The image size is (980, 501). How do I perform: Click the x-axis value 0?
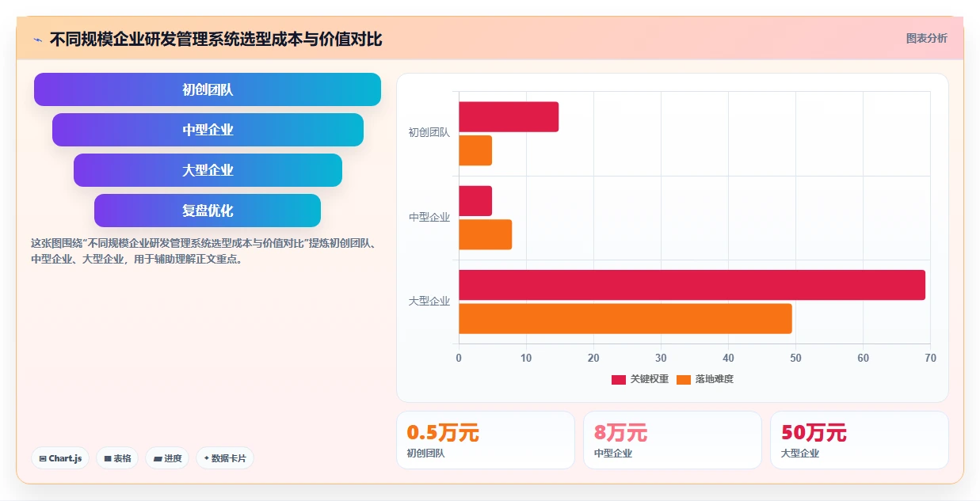tap(459, 358)
